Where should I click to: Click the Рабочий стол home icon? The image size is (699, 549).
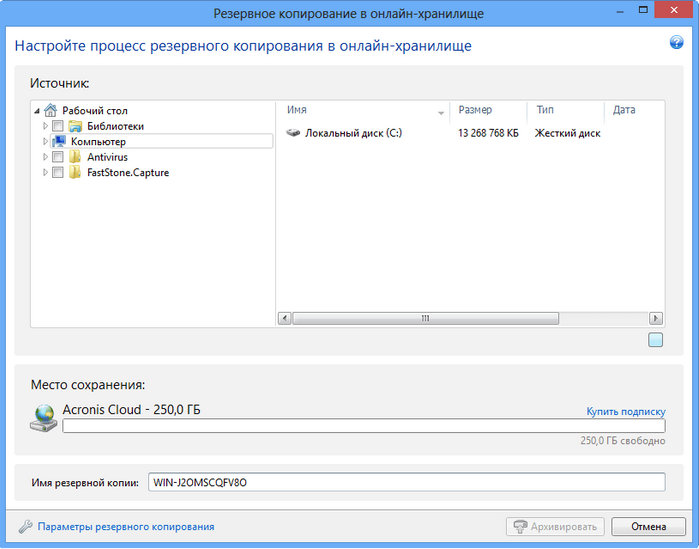pyautogui.click(x=50, y=110)
